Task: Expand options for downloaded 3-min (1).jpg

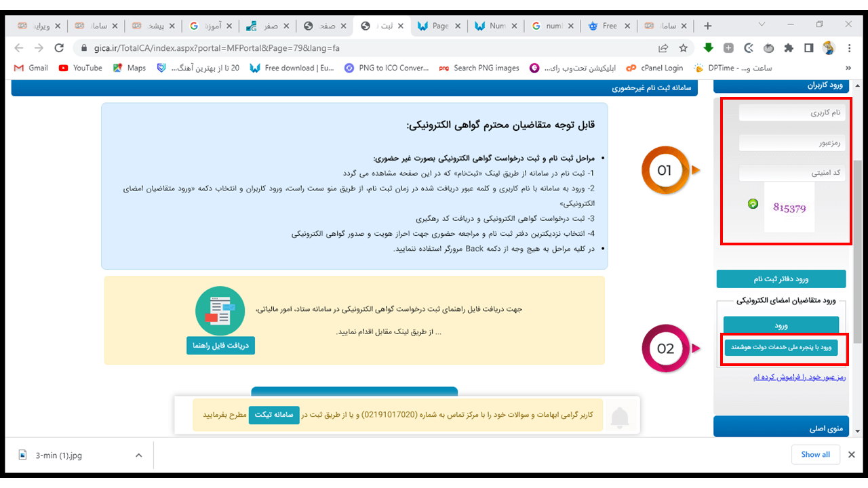Action: click(x=138, y=455)
